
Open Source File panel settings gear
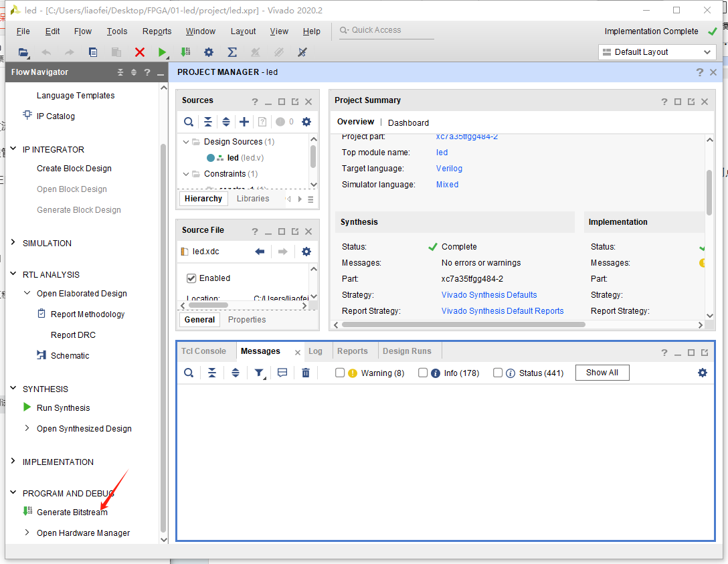pos(306,252)
